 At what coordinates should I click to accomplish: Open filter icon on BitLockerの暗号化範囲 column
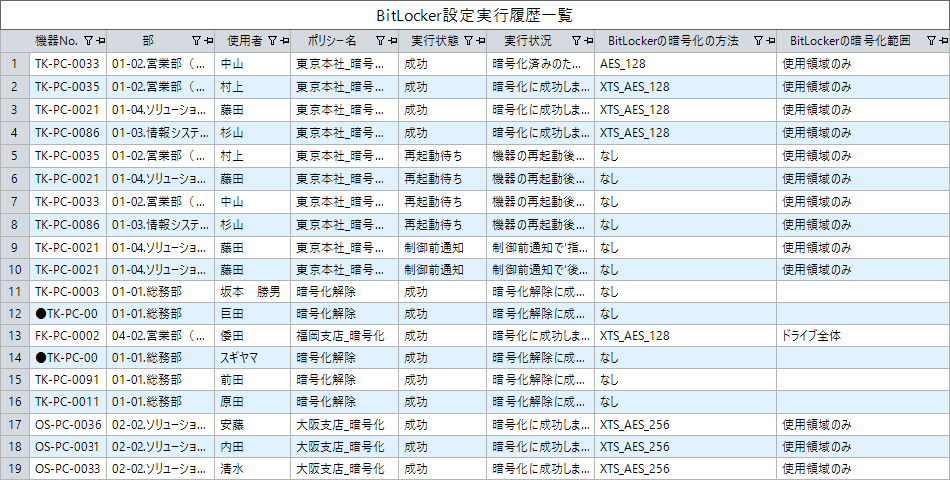pyautogui.click(x=931, y=41)
